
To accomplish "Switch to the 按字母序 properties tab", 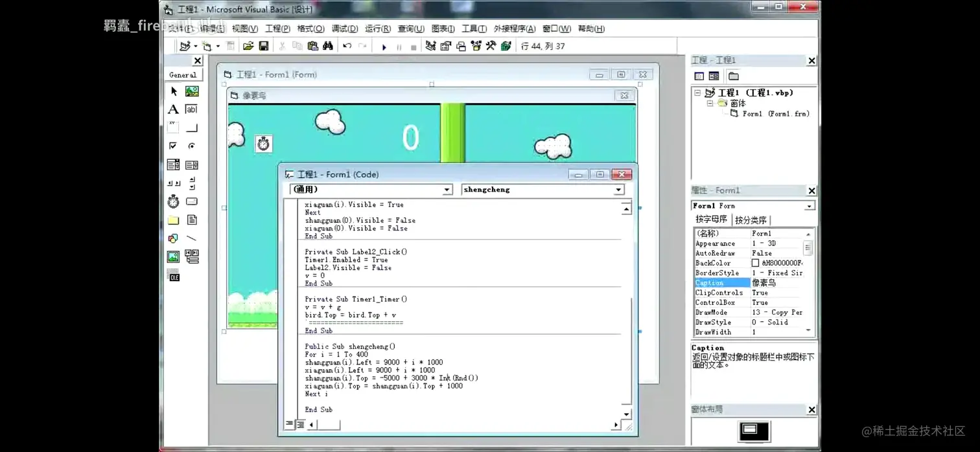I will pos(712,220).
